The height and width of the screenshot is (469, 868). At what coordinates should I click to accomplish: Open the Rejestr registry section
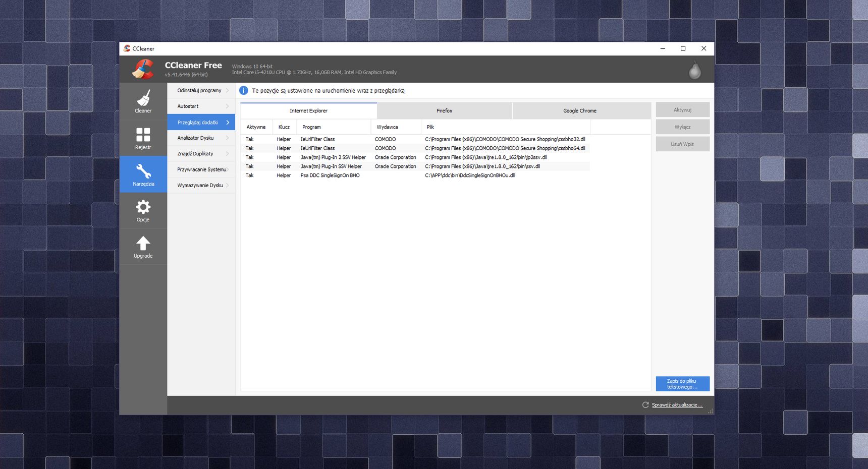(x=143, y=138)
